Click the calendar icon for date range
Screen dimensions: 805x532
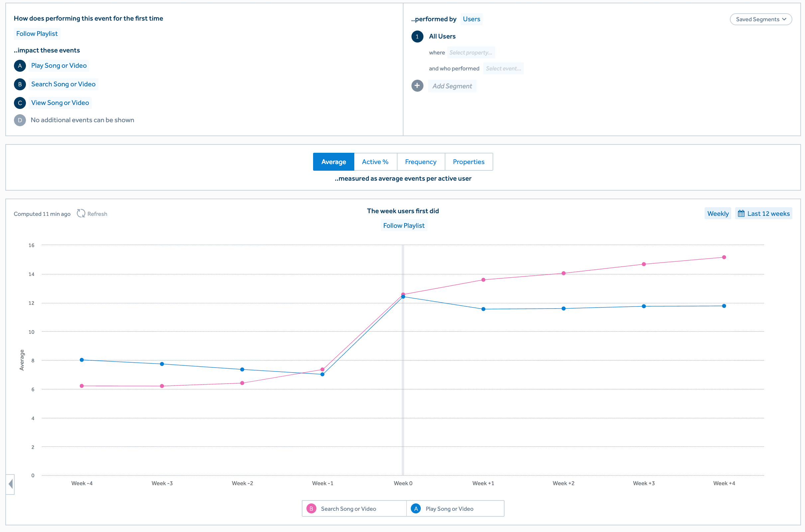(741, 214)
